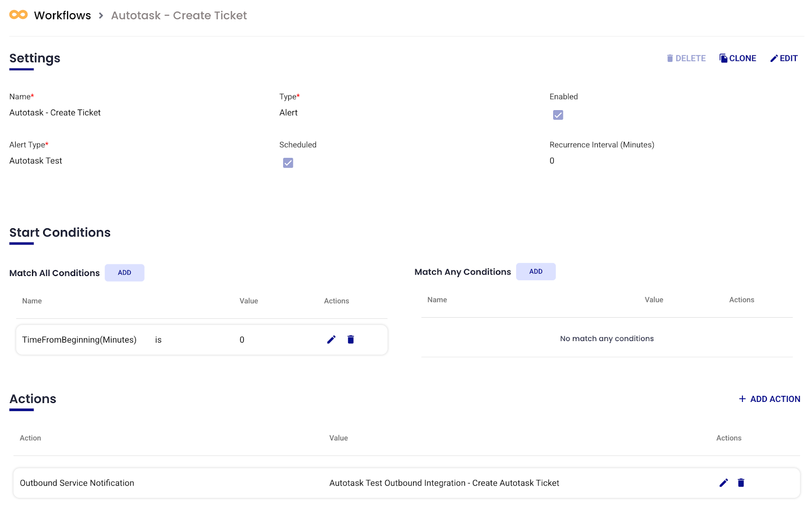Add a Match All Conditions entry
Image resolution: width=812 pixels, height=509 pixels.
(x=124, y=273)
